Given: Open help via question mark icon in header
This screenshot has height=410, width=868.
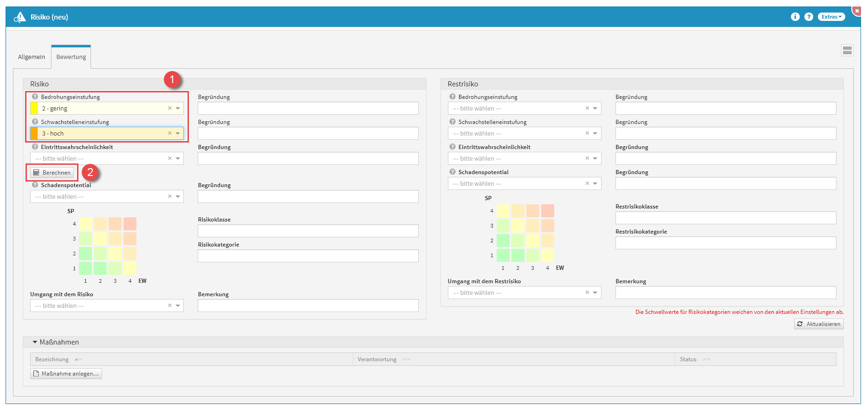Looking at the screenshot, I should click(x=809, y=17).
